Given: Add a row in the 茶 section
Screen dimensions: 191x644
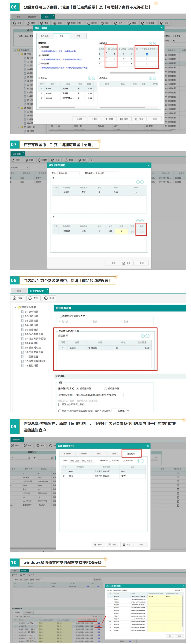Looking at the screenshot, I should coord(138,182).
